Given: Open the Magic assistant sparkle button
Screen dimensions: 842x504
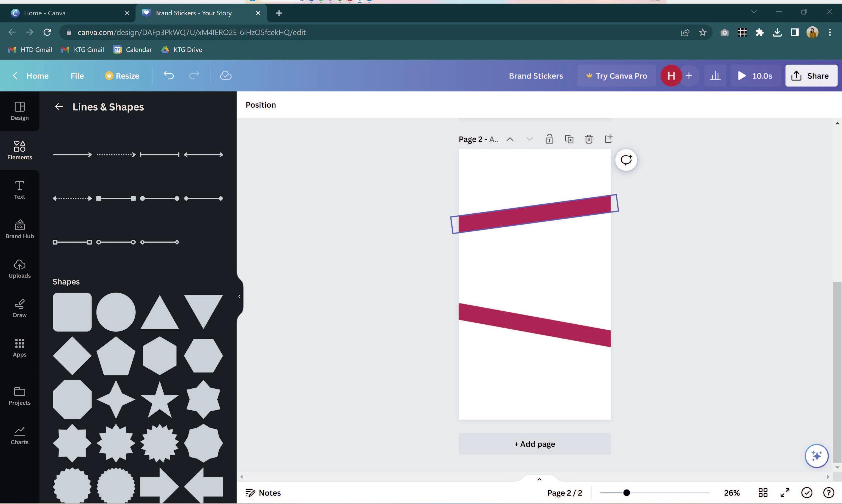Looking at the screenshot, I should (x=816, y=456).
